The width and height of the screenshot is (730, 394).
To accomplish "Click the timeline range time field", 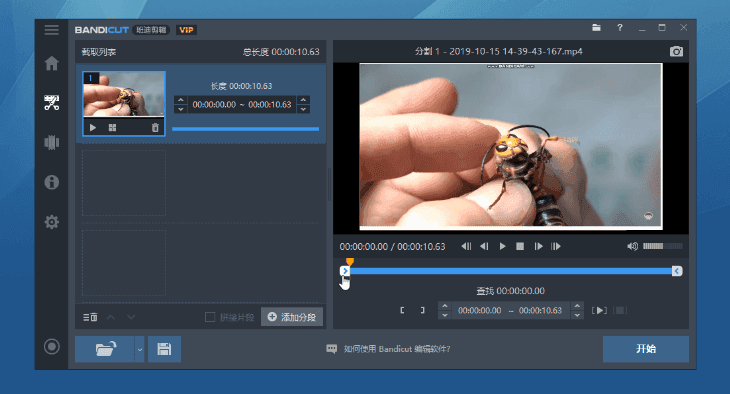I will (x=510, y=310).
